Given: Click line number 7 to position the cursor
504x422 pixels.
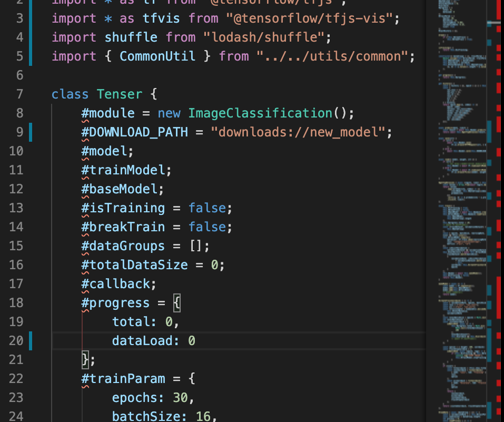Looking at the screenshot, I should 19,94.
